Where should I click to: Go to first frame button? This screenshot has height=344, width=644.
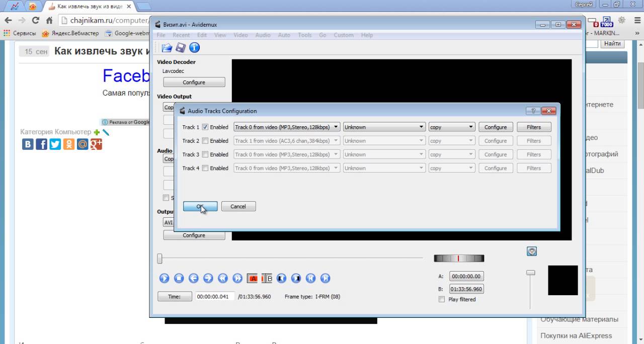[311, 278]
